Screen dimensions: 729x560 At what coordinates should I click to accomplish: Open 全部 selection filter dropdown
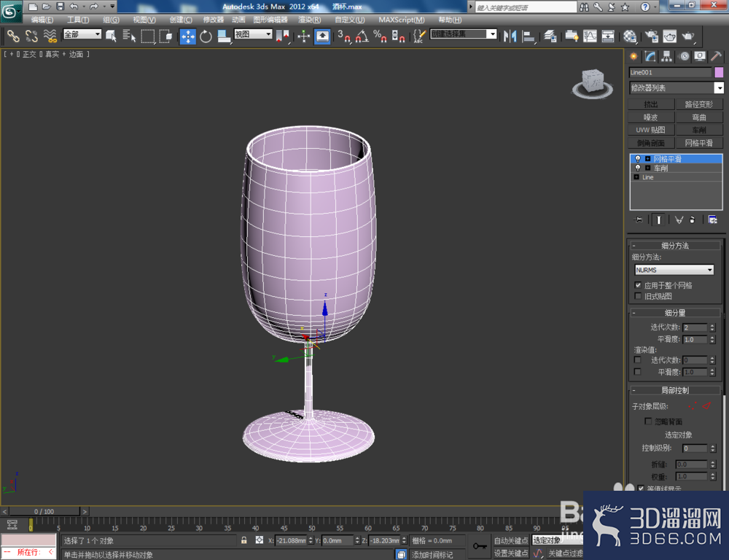(x=82, y=34)
